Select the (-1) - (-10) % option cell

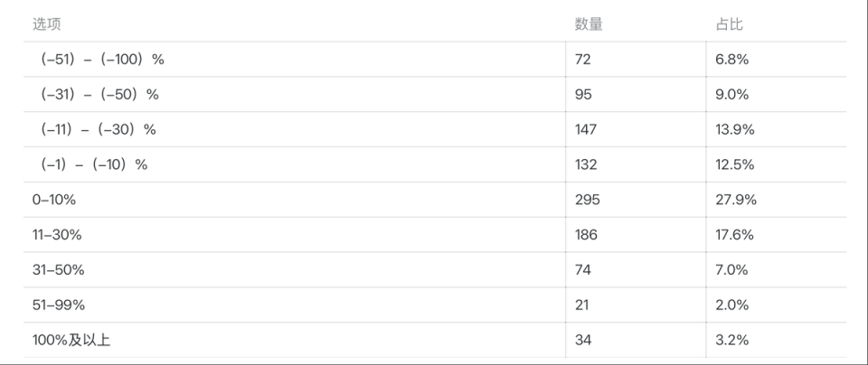coord(94,165)
